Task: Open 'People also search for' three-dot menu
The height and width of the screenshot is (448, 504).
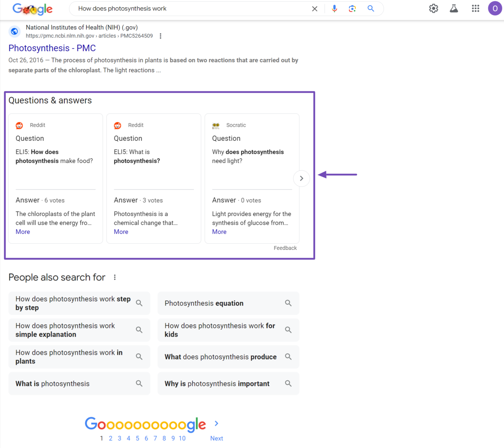Action: [x=115, y=277]
